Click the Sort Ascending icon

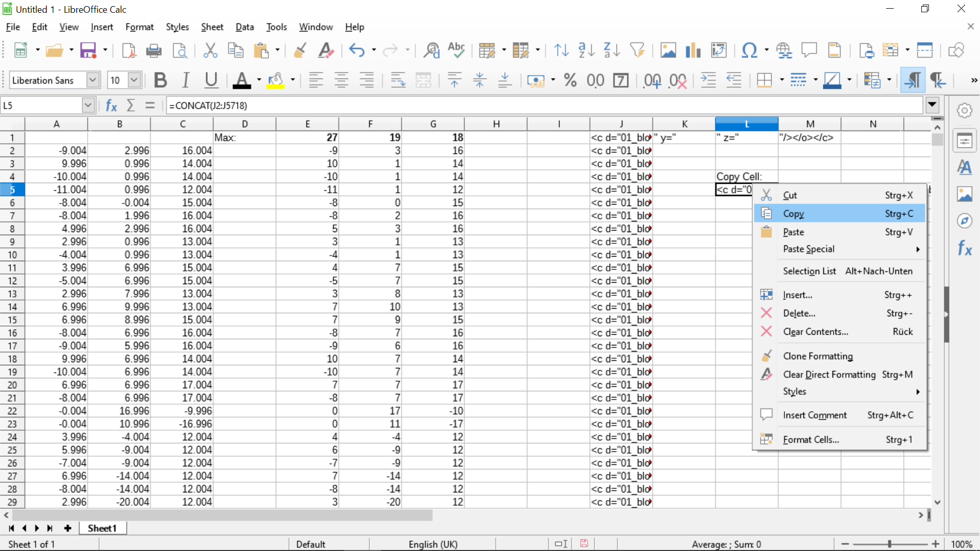(586, 50)
